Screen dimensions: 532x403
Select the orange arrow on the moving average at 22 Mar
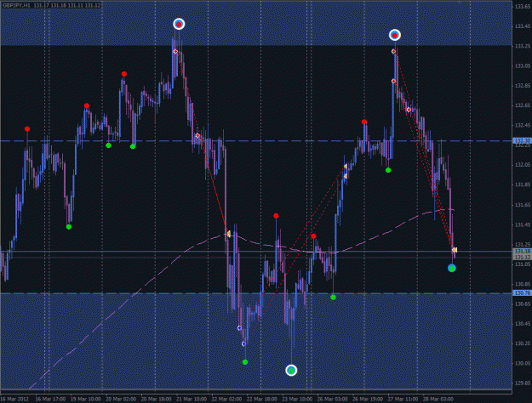[x=229, y=234]
